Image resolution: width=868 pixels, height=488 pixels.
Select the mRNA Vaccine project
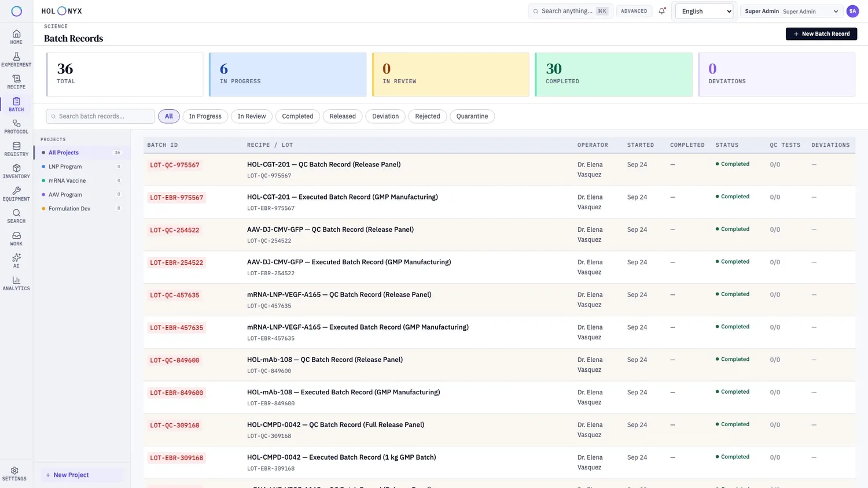tap(82, 180)
